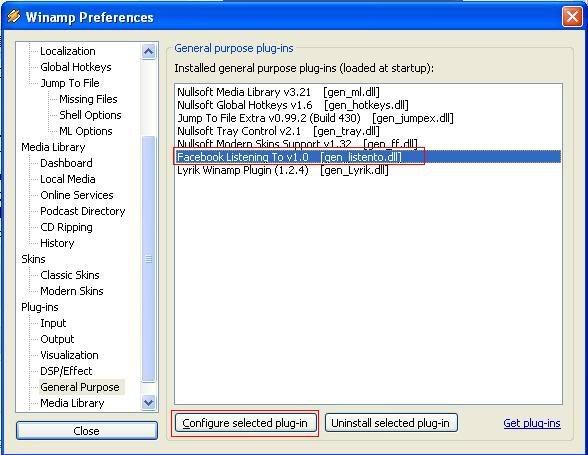The height and width of the screenshot is (455, 588).
Task: Click Uninstall selected plug-in button
Action: click(391, 423)
